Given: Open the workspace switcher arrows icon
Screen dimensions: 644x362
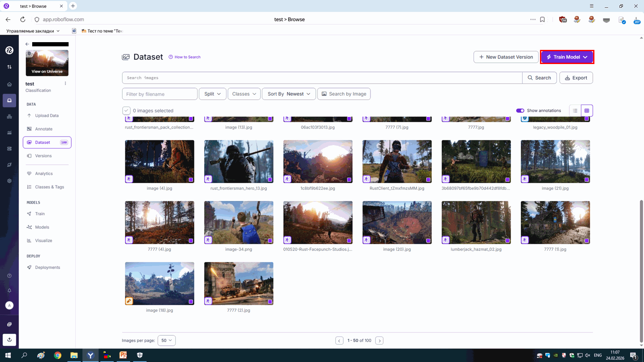Looking at the screenshot, I should tap(9, 67).
